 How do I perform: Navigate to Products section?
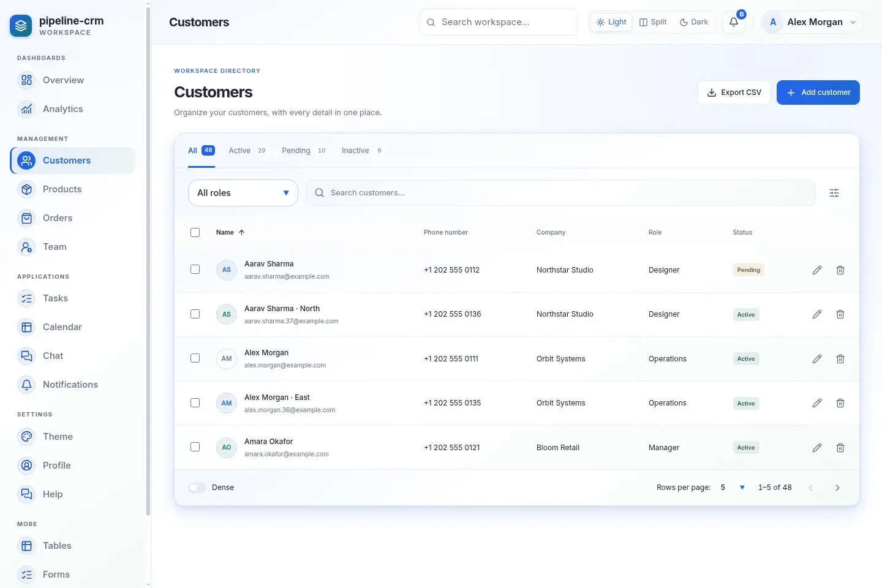(x=73, y=189)
